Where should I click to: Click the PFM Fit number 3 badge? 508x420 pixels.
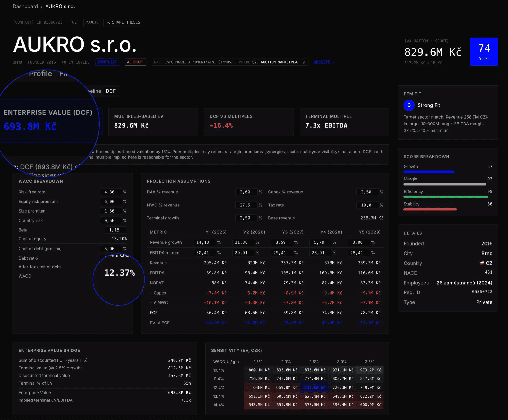pyautogui.click(x=409, y=105)
